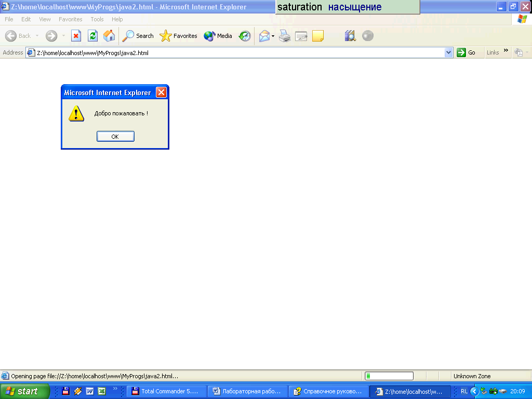Click the Mail envelope icon
This screenshot has height=399, width=532.
pos(264,36)
